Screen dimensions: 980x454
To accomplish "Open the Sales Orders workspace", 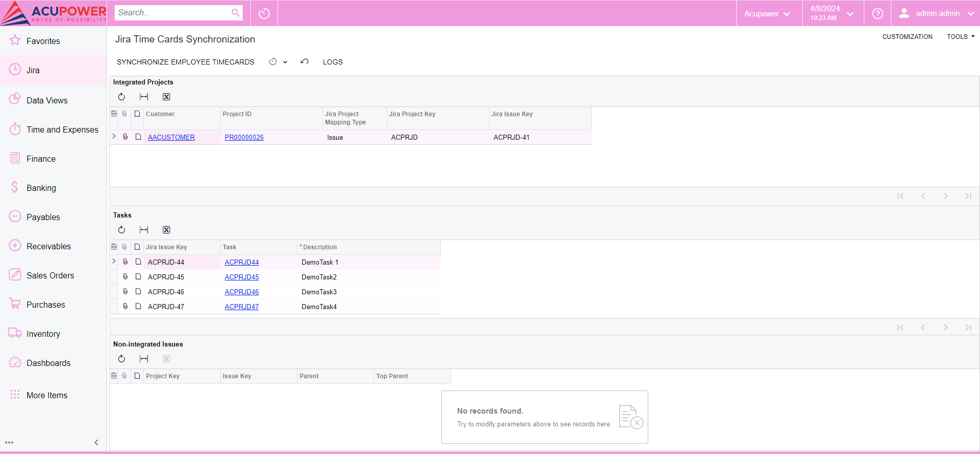I will click(53, 275).
